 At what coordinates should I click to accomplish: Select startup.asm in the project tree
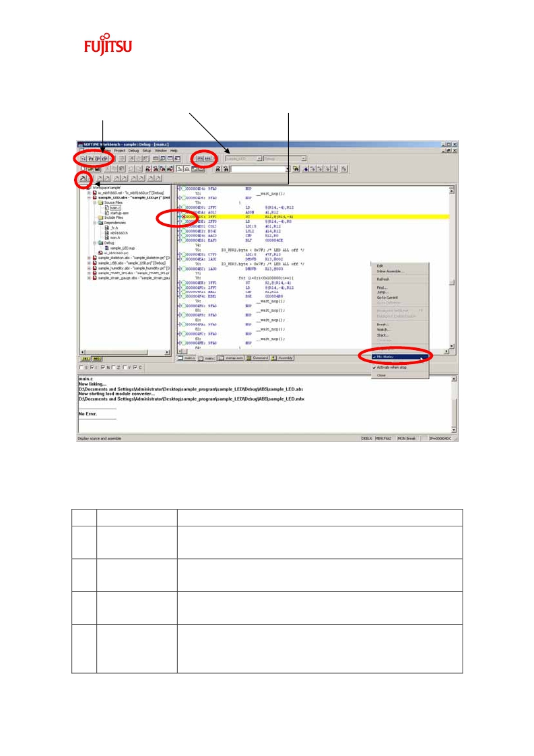(x=119, y=213)
